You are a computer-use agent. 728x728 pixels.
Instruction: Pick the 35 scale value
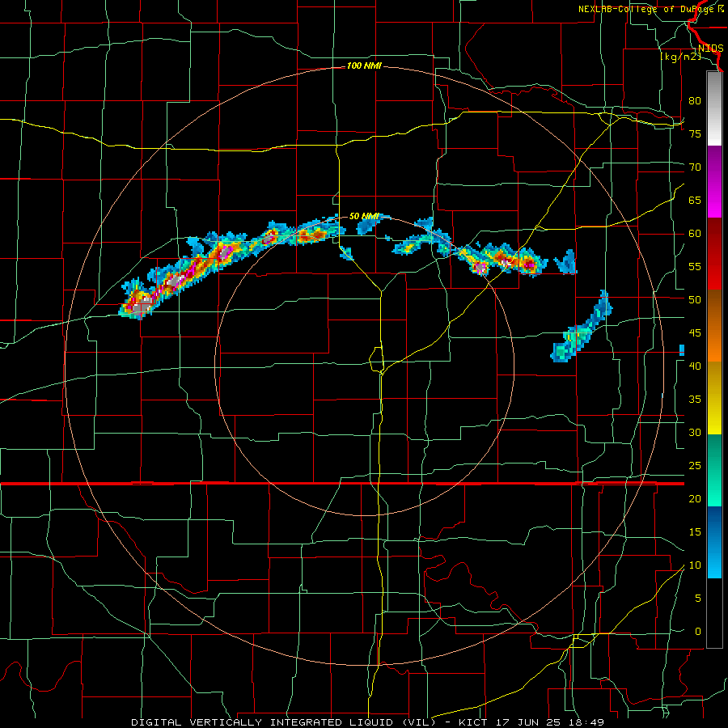point(695,400)
